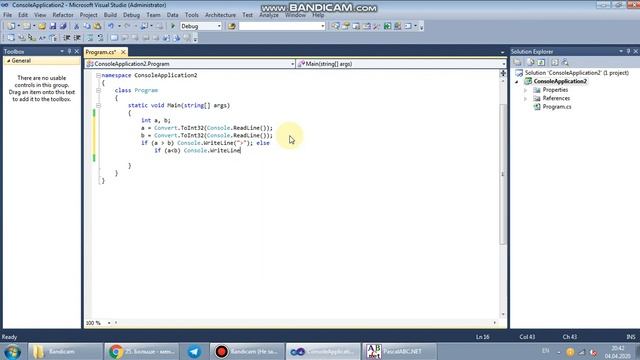The width and height of the screenshot is (640, 360).
Task: Click the Open File folder icon
Action: (x=42, y=26)
